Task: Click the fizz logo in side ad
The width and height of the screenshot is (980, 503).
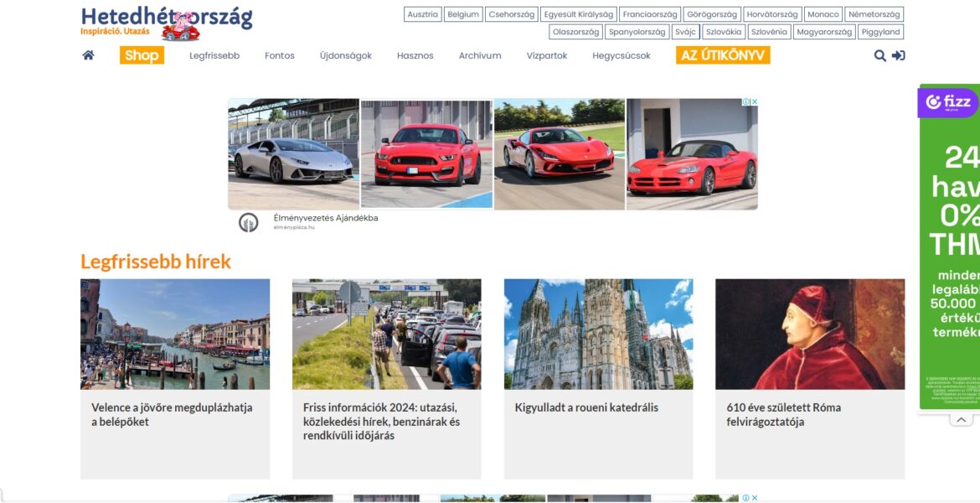Action: click(948, 102)
